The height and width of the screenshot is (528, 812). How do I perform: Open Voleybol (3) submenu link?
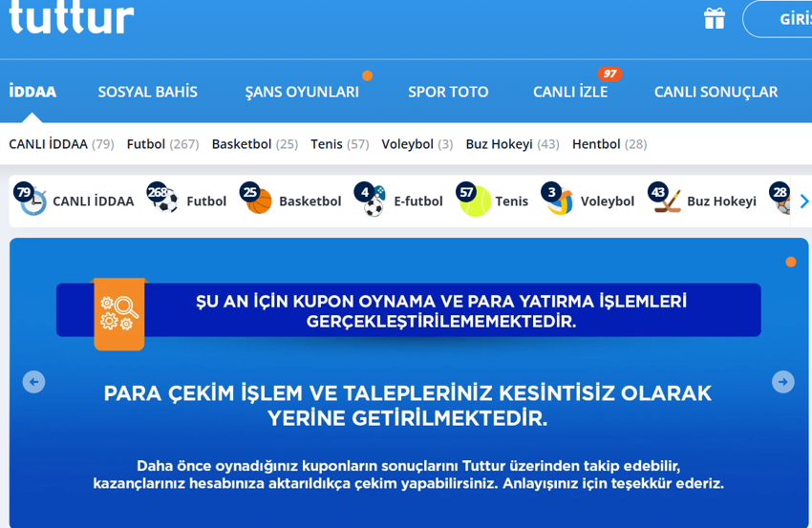click(x=417, y=144)
